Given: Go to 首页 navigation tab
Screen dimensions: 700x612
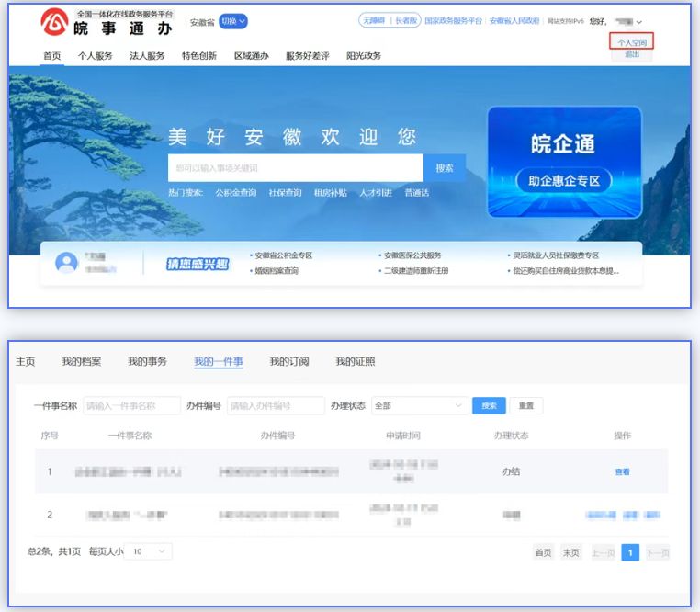Looking at the screenshot, I should [51, 56].
